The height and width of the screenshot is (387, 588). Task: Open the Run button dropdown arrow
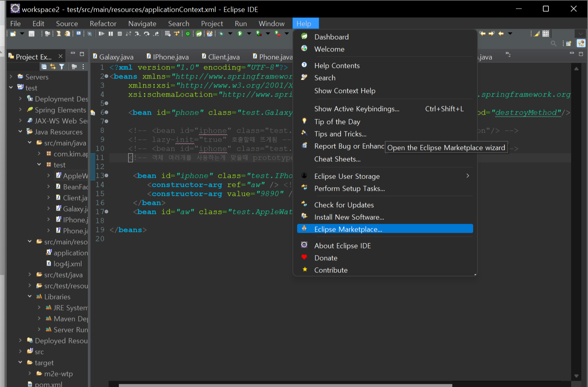tap(249, 34)
